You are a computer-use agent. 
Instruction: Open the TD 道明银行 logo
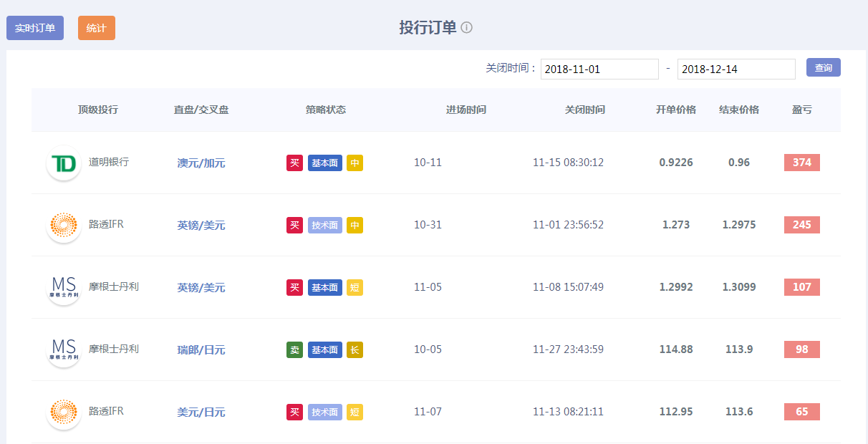[x=64, y=163]
